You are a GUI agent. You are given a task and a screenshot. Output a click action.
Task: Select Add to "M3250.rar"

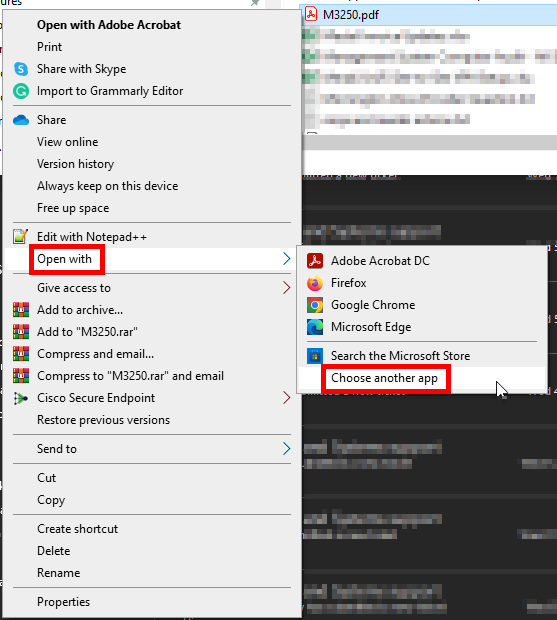tap(153, 332)
